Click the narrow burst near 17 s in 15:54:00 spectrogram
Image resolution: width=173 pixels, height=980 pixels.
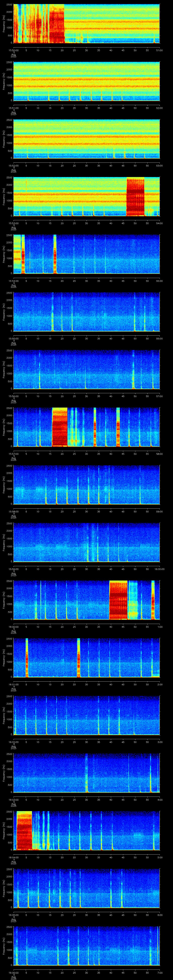click(x=55, y=254)
